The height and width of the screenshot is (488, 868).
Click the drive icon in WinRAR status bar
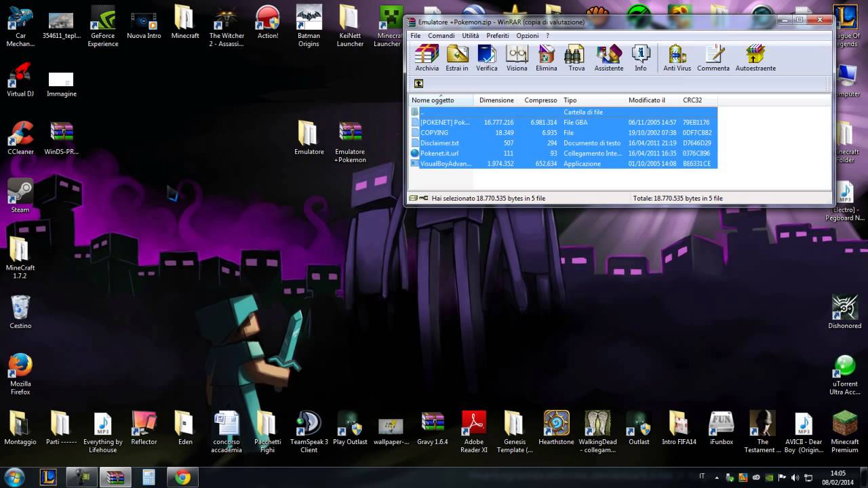(x=414, y=199)
